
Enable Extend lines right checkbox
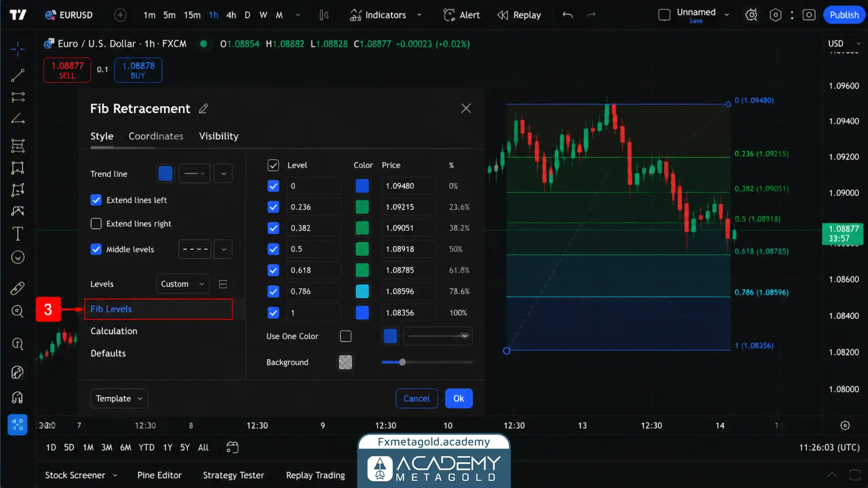[x=96, y=224]
